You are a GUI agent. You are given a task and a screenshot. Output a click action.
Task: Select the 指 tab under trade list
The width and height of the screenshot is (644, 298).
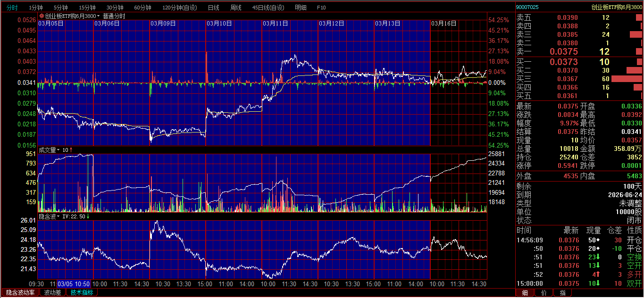point(562,293)
